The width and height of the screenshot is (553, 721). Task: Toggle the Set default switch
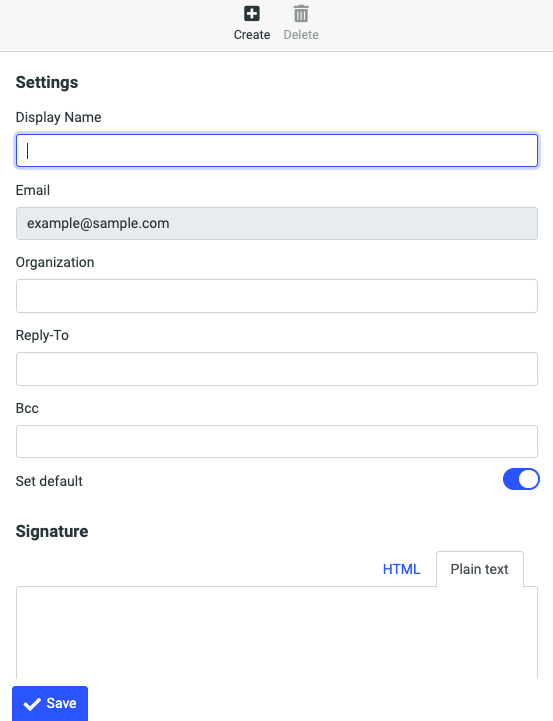coord(521,479)
